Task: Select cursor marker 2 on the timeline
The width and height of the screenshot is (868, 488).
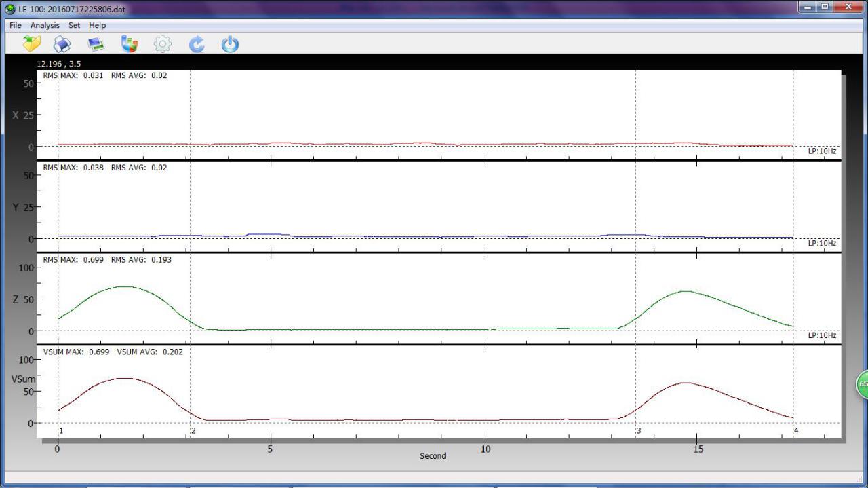Action: (x=193, y=431)
